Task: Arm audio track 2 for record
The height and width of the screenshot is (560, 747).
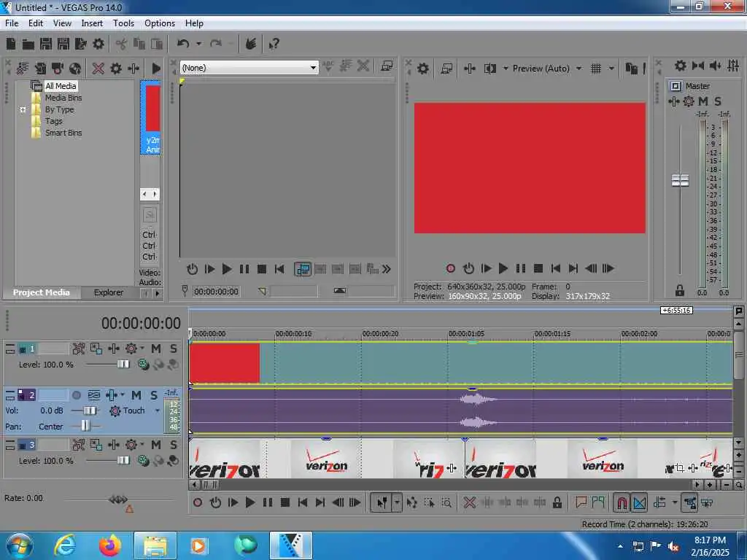Action: [x=76, y=395]
